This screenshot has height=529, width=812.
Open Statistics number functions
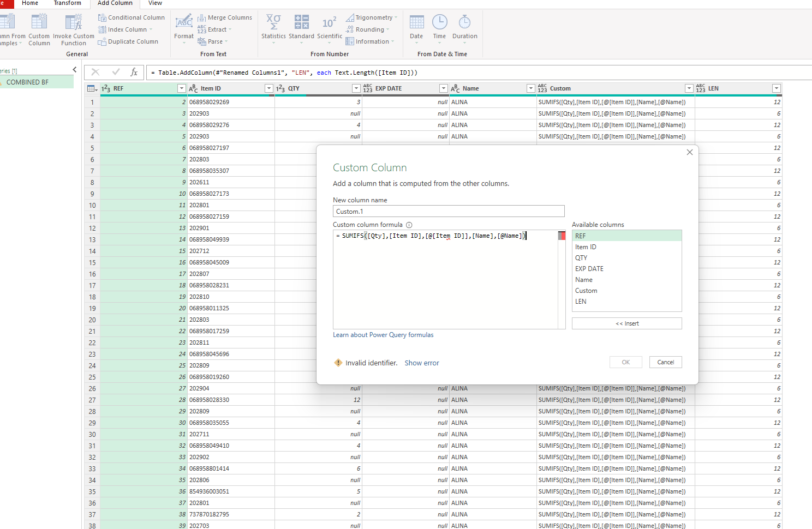273,29
